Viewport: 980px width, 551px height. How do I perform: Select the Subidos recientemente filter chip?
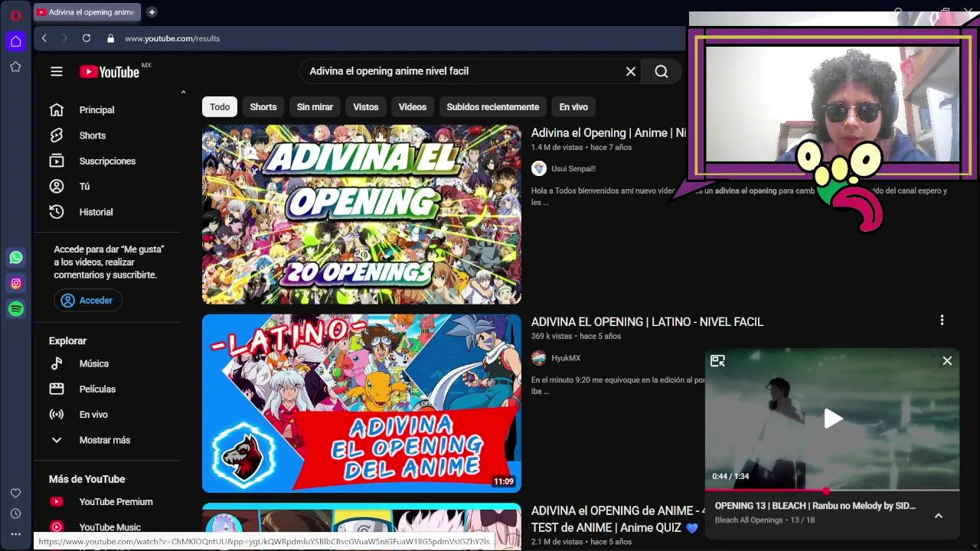(493, 107)
